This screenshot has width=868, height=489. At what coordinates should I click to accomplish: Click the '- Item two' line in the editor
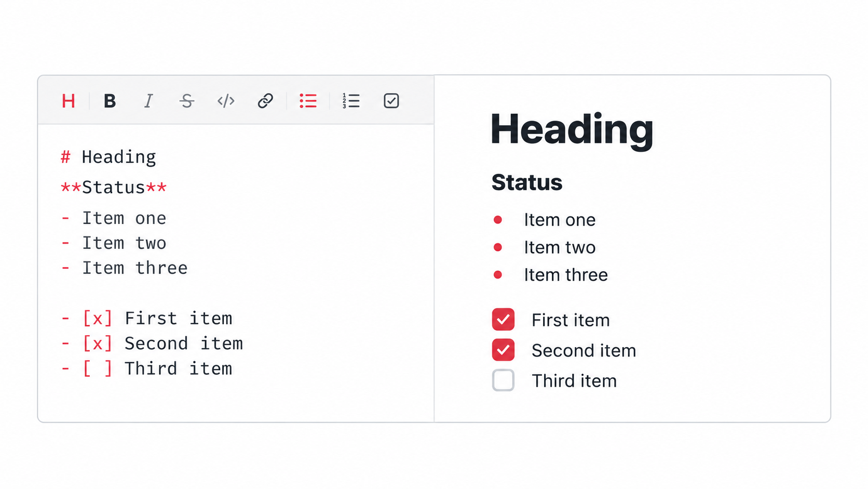114,243
